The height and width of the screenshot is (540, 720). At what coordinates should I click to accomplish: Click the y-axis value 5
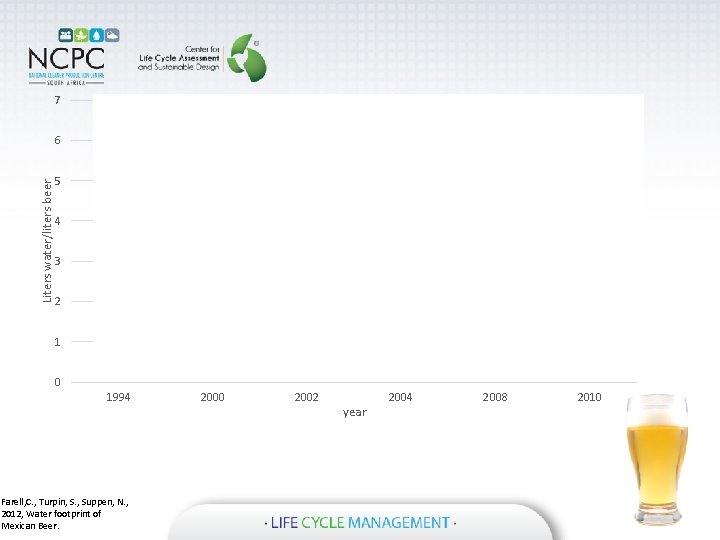coord(57,180)
